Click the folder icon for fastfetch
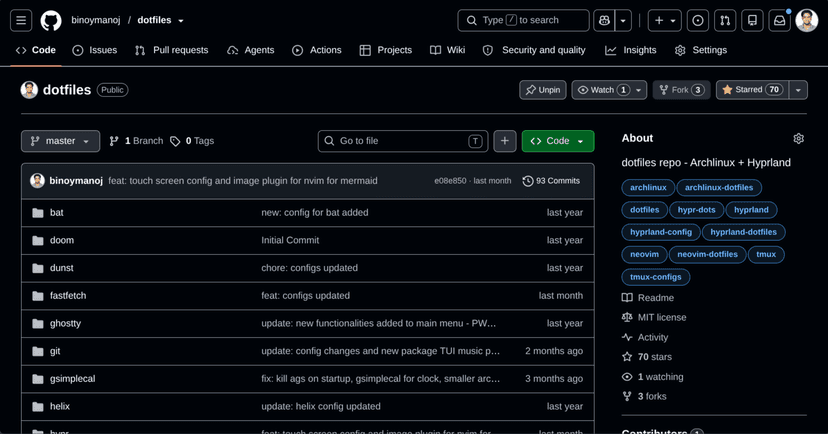This screenshot has height=434, width=828. (x=37, y=296)
